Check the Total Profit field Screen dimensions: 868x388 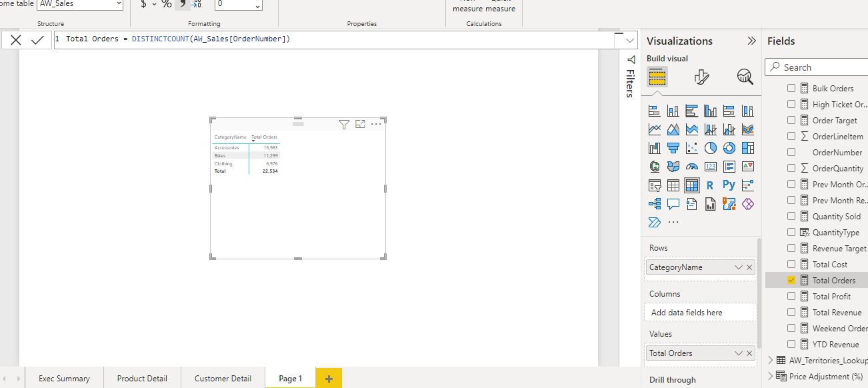(x=791, y=296)
